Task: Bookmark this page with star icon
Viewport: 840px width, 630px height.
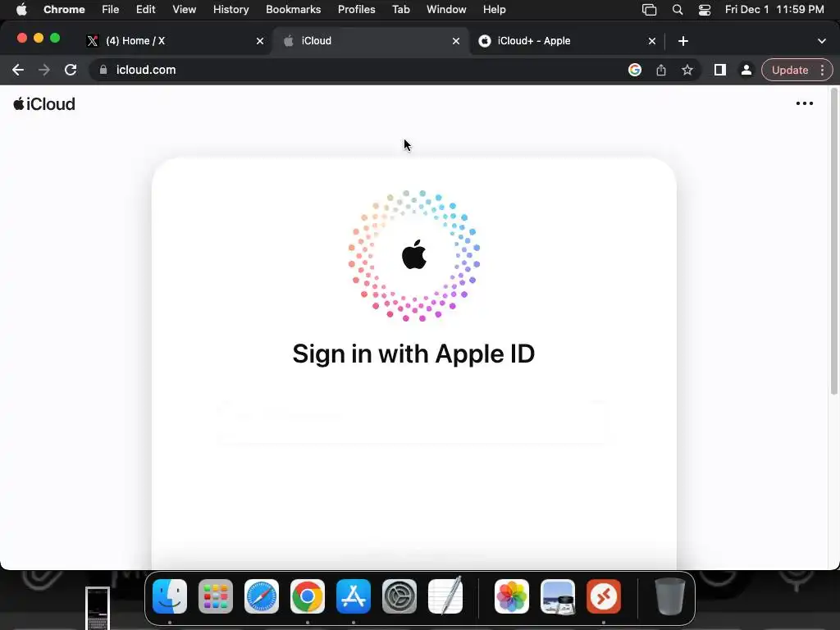Action: tap(687, 70)
